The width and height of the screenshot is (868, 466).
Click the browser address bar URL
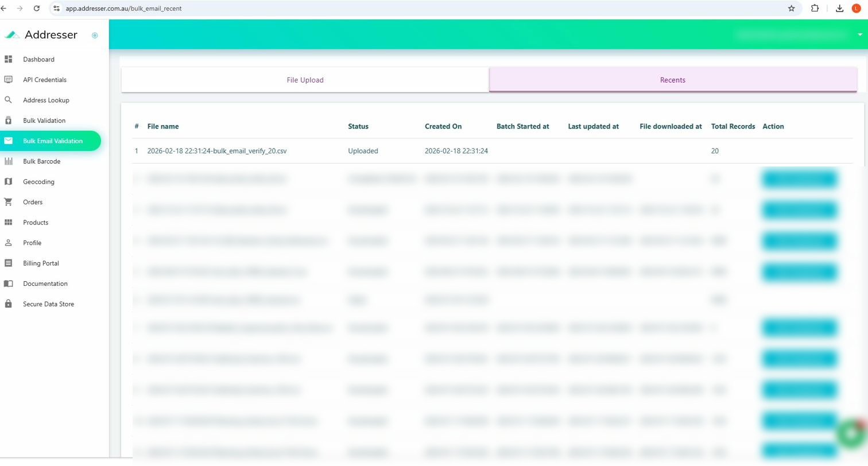click(x=123, y=9)
